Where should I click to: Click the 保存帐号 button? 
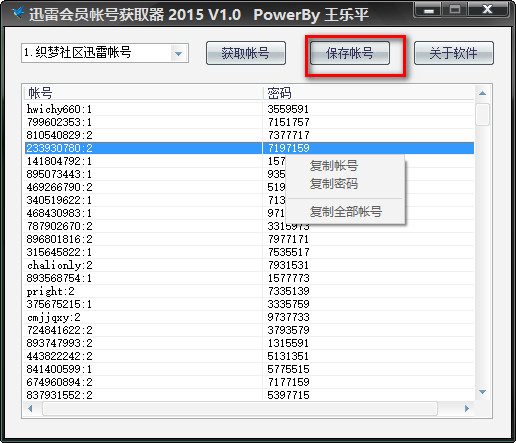point(350,53)
